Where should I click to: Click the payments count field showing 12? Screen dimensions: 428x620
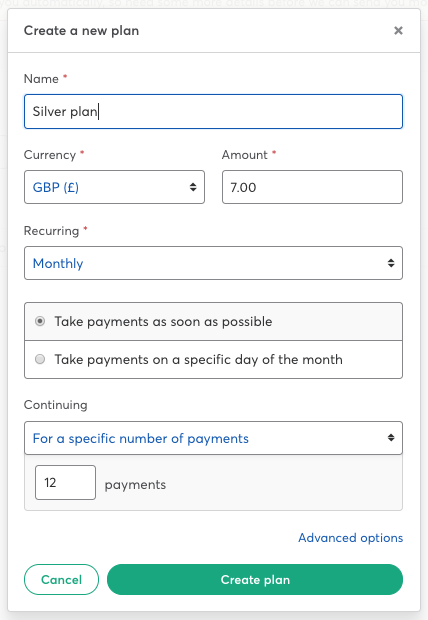tap(65, 482)
